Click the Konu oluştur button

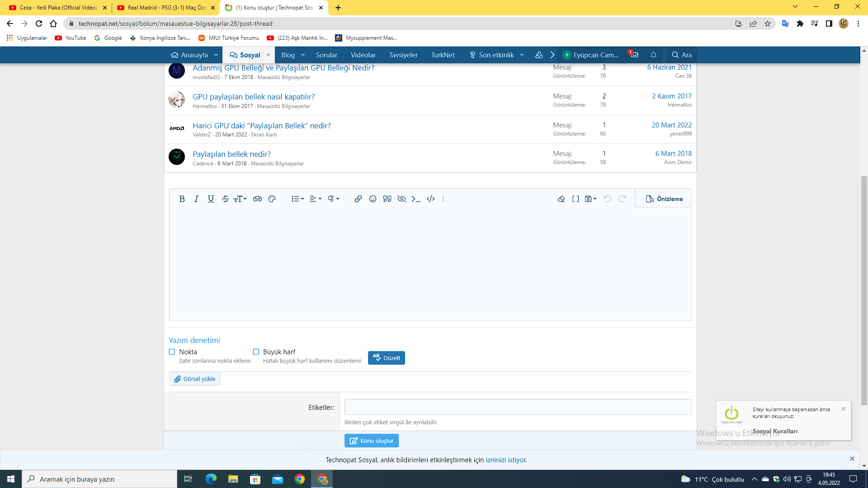point(371,441)
